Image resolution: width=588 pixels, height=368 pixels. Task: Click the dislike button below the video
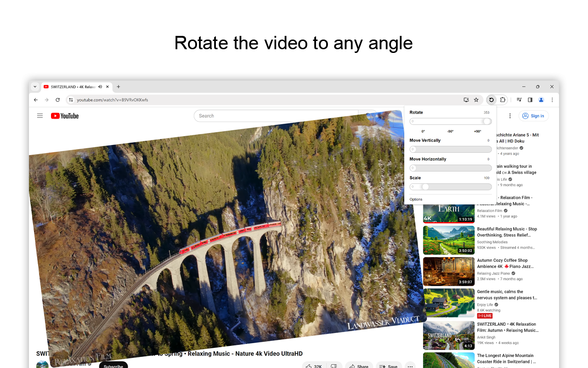point(334,366)
